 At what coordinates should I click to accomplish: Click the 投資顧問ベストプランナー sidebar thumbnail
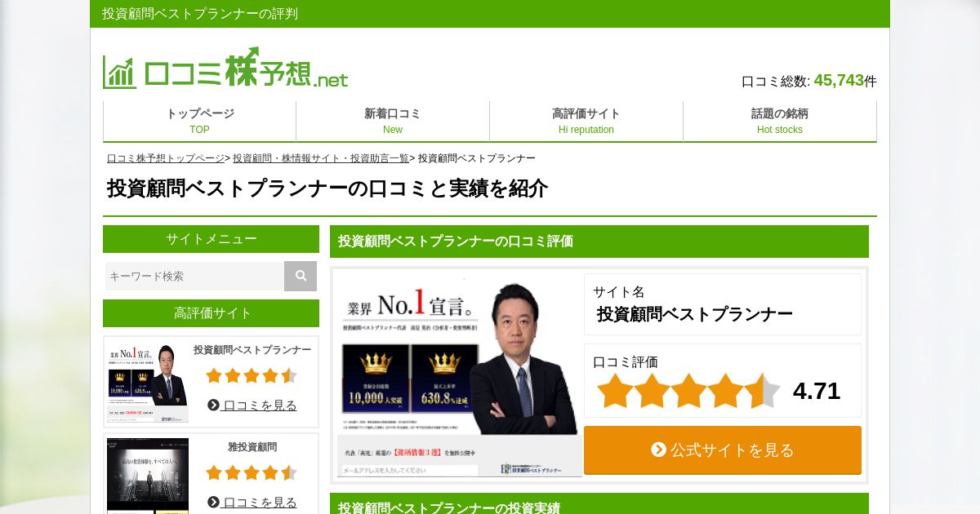coord(148,383)
